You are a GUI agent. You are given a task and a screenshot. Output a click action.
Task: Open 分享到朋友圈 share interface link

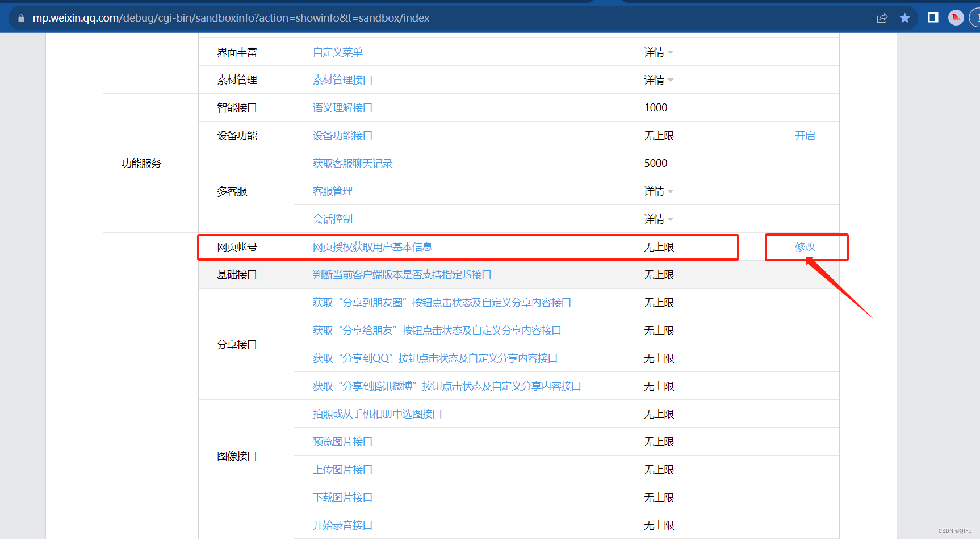[442, 303]
